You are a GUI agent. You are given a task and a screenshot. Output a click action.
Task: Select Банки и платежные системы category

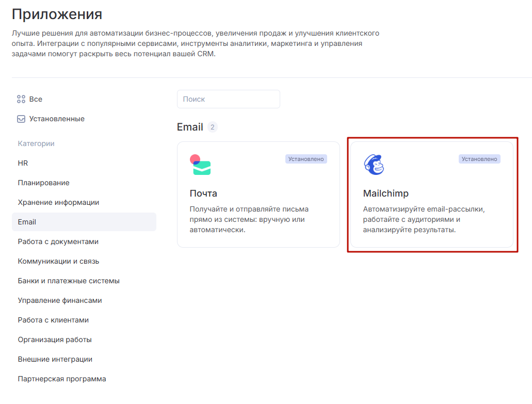pyautogui.click(x=84, y=281)
